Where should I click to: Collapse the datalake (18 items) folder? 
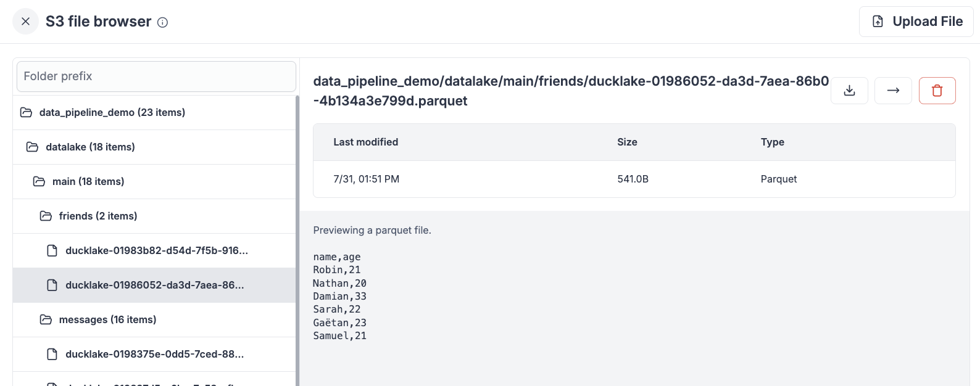coord(90,147)
